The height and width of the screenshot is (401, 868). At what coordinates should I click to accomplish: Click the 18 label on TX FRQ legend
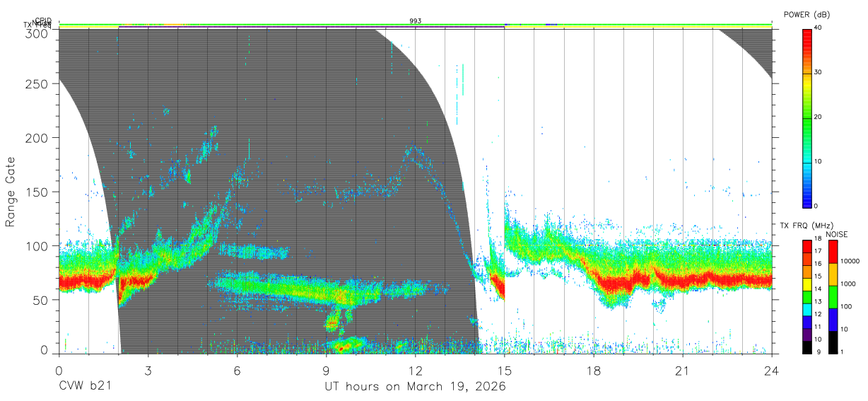coord(819,240)
